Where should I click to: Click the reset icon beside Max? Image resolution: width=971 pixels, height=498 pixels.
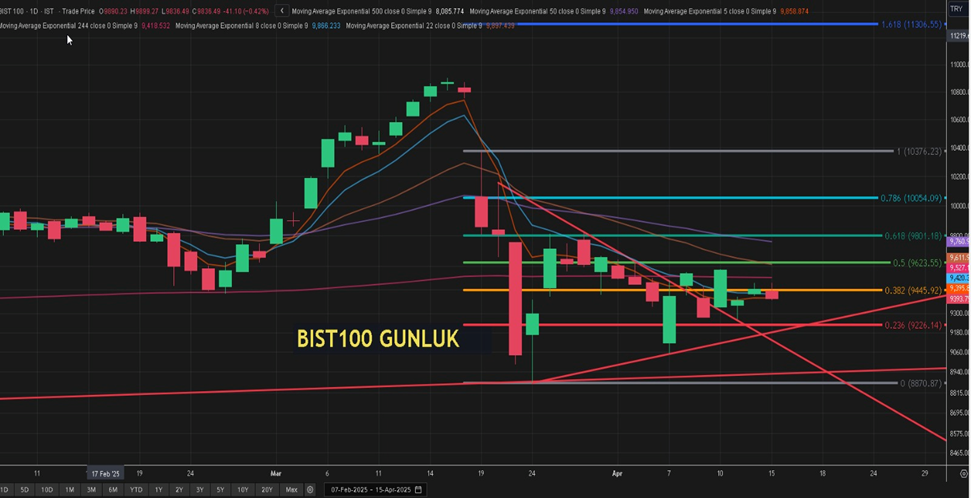point(311,490)
